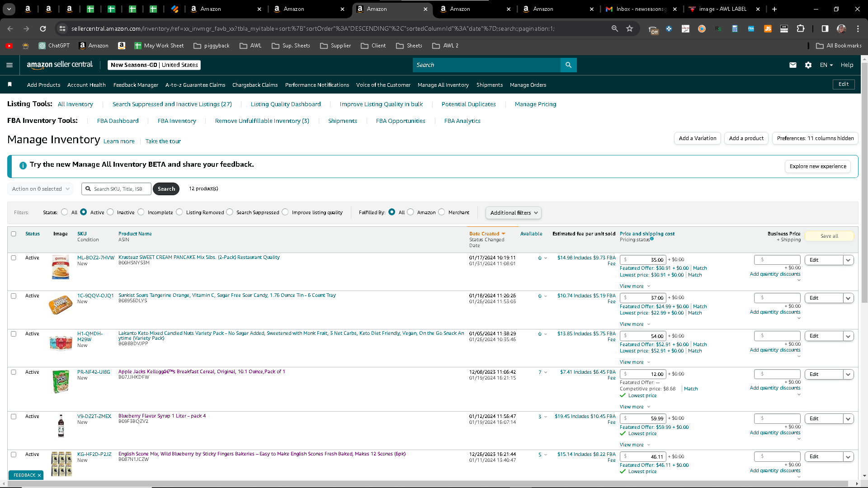The image size is (868, 488).
Task: Open the browser side panel icon
Action: point(825,28)
